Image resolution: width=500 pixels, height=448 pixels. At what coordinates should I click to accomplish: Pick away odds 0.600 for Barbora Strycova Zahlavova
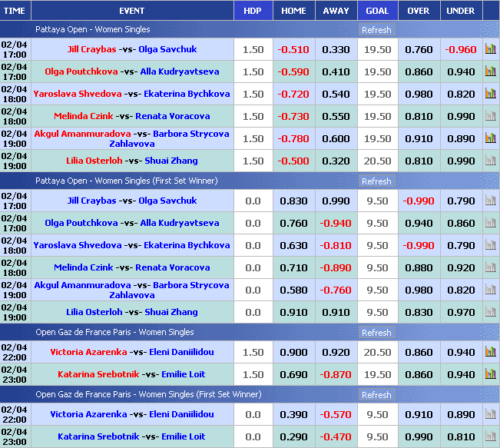click(x=336, y=139)
